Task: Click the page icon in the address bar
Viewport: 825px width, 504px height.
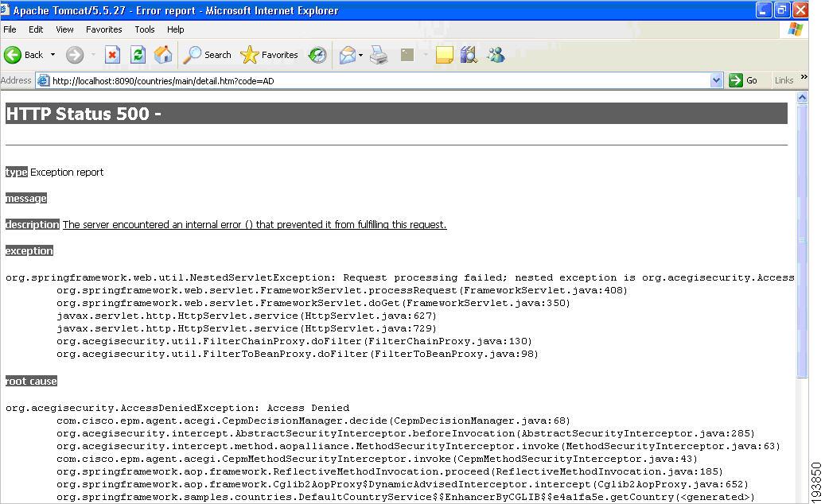Action: click(43, 80)
